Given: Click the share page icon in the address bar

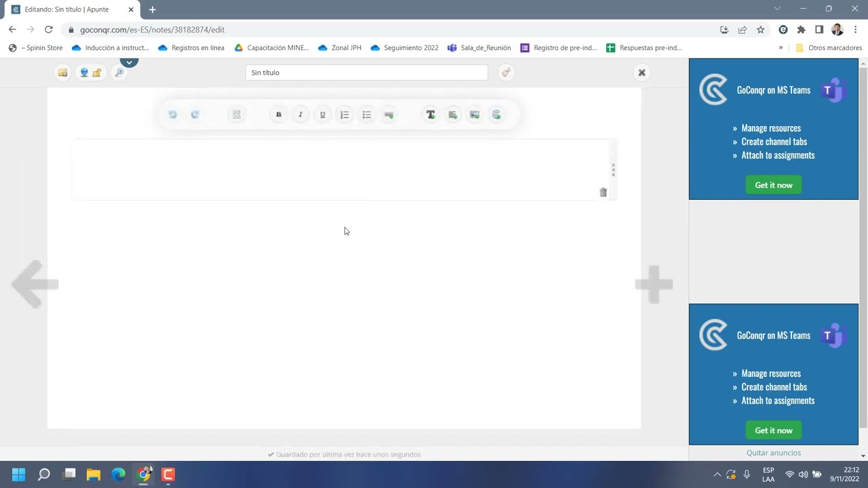Looking at the screenshot, I should point(743,30).
